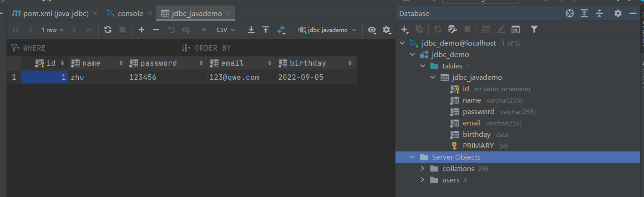Add a new row with plus icon
The height and width of the screenshot is (197, 644).
pyautogui.click(x=142, y=30)
